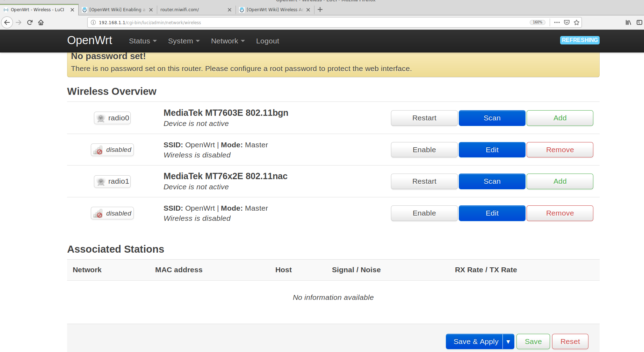The width and height of the screenshot is (644, 352).
Task: Click the green Save button
Action: pos(533,342)
